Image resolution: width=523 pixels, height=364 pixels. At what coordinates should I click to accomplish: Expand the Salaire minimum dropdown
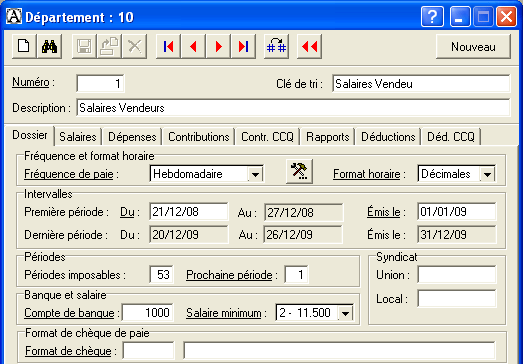(x=345, y=313)
